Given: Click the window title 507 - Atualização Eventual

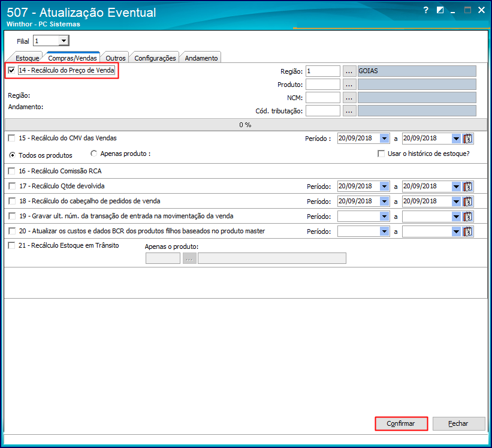Looking at the screenshot, I should coord(82,13).
